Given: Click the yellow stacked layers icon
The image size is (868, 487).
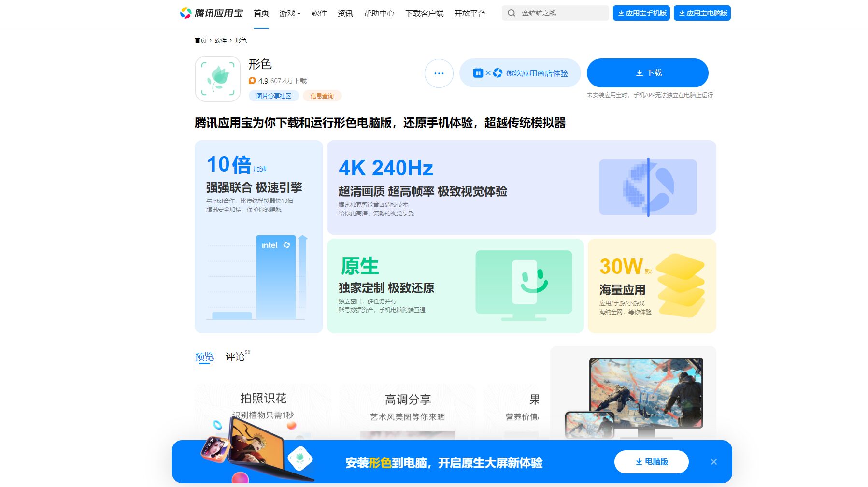Looking at the screenshot, I should point(681,286).
